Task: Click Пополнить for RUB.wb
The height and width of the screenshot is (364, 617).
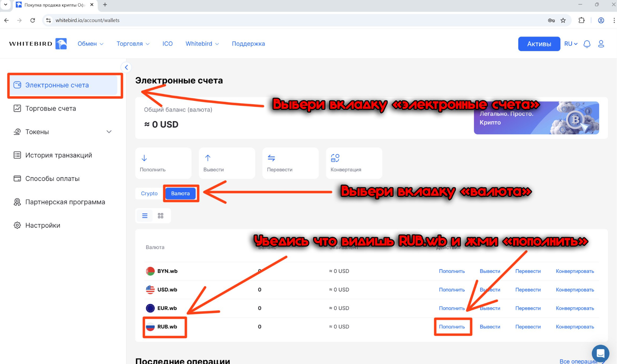Action: (x=452, y=327)
